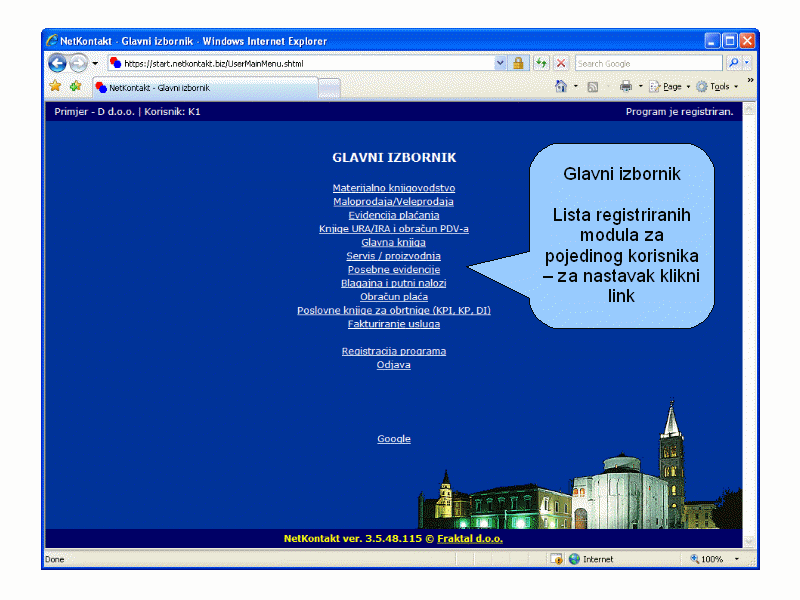Image resolution: width=800 pixels, height=600 pixels.
Task: Click the Fraktal d.o.o. footer link
Action: click(470, 538)
